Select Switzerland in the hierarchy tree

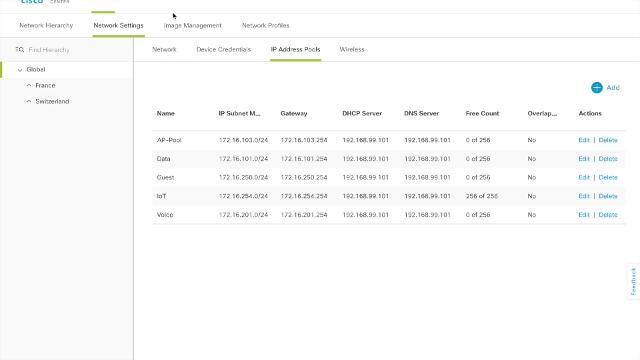pyautogui.click(x=52, y=101)
